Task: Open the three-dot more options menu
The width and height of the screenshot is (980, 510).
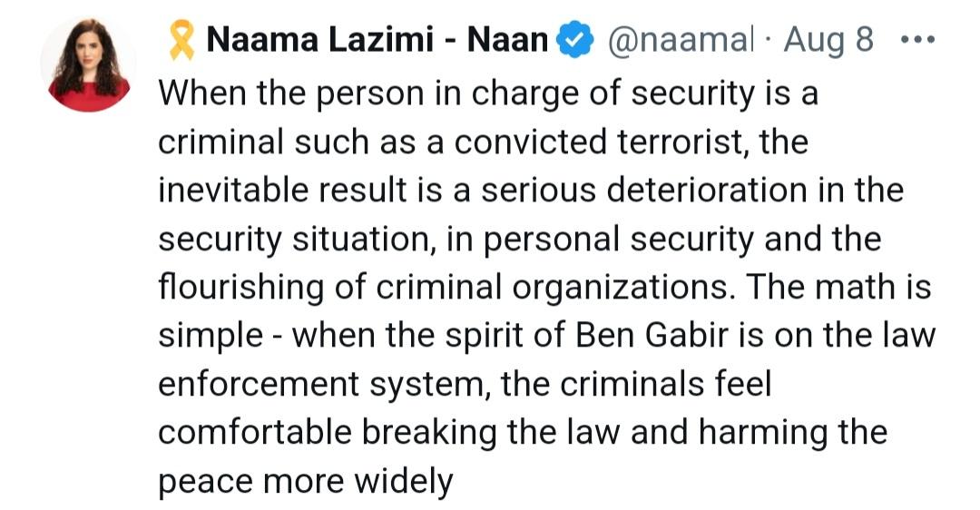Action: (921, 43)
